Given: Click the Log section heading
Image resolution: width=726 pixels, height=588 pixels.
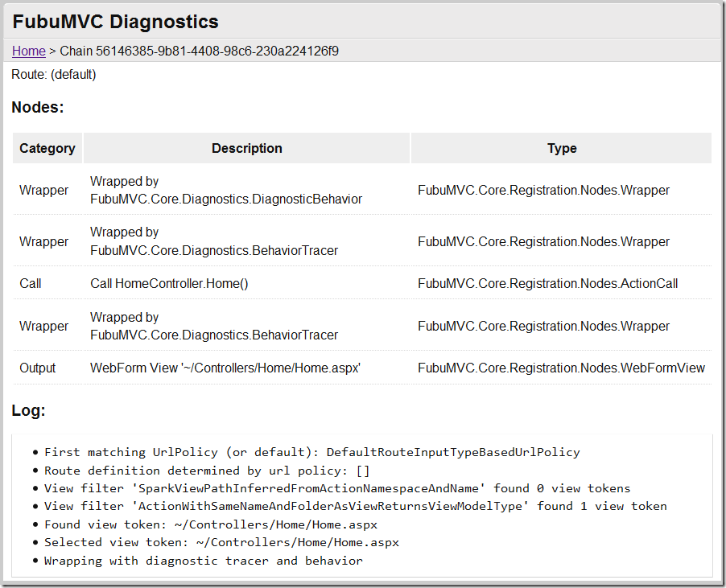Looking at the screenshot, I should click(28, 410).
